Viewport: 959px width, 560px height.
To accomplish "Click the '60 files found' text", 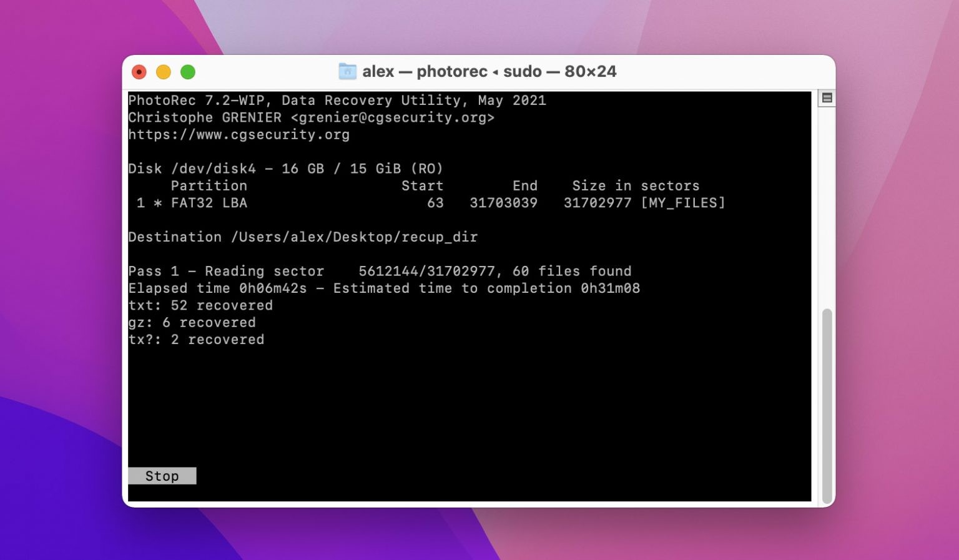I will coord(572,271).
